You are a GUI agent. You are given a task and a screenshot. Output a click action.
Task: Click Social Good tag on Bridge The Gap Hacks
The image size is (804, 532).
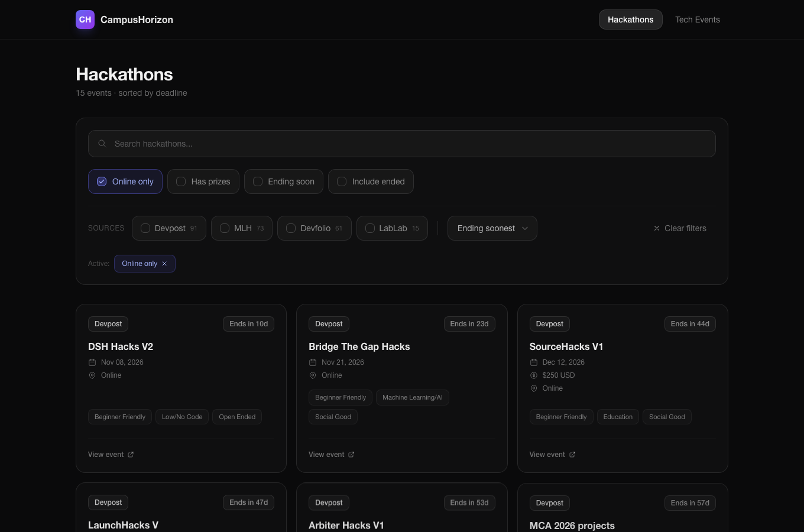coord(333,417)
